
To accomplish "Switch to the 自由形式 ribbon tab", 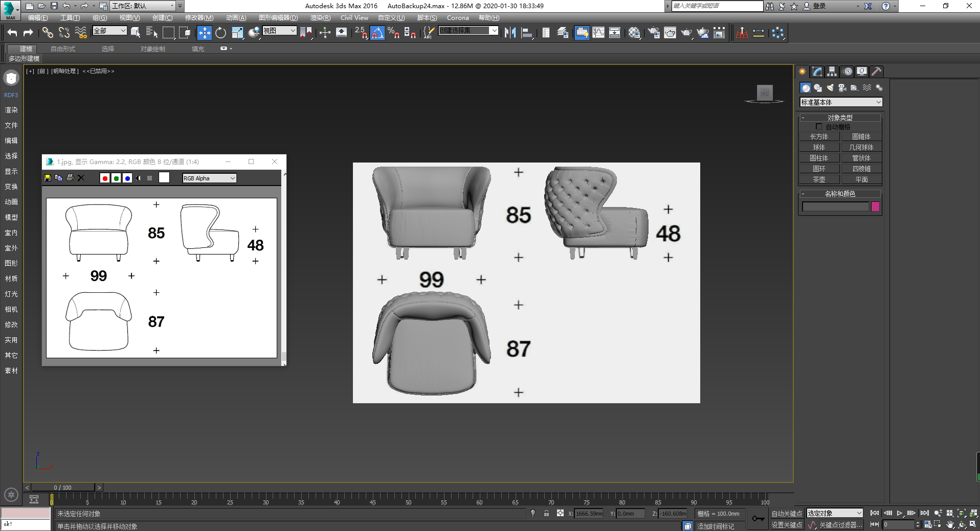I will (63, 49).
